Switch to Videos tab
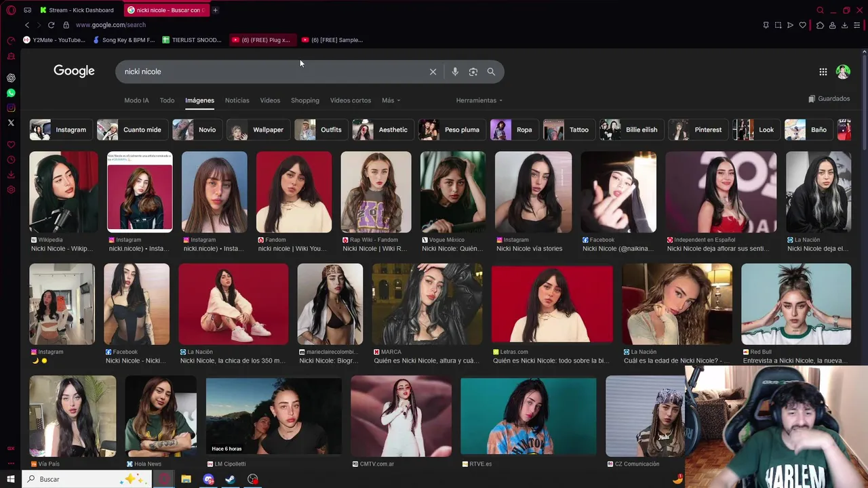This screenshot has height=488, width=868. [270, 100]
